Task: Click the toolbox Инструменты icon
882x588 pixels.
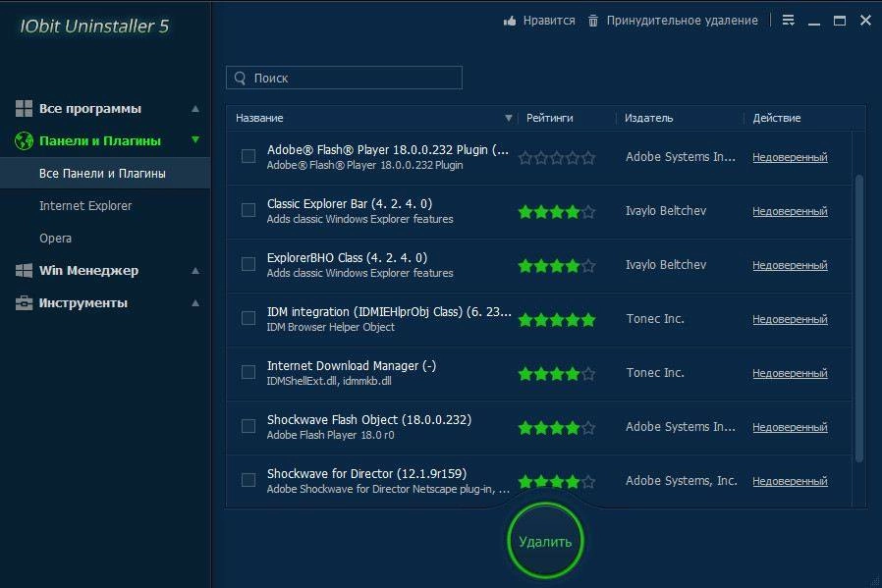Action: coord(24,303)
